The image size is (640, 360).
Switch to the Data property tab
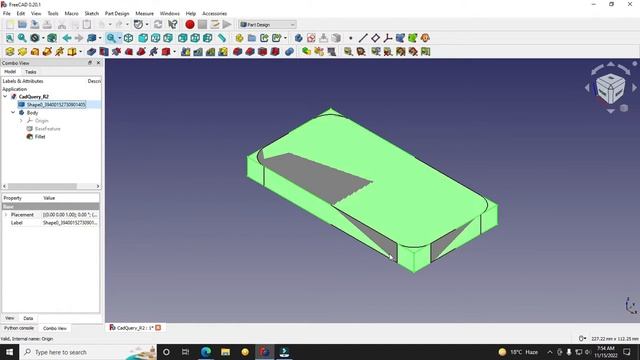point(28,318)
